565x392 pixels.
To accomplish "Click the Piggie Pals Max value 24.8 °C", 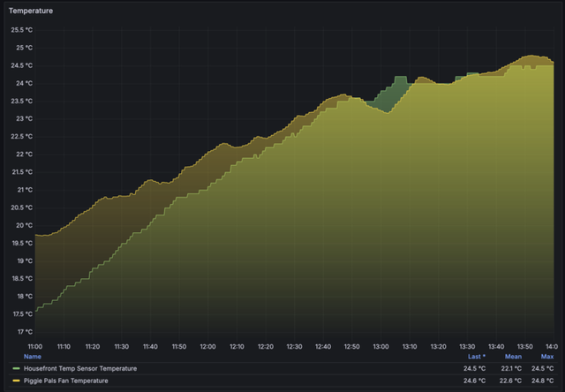I will coord(546,381).
